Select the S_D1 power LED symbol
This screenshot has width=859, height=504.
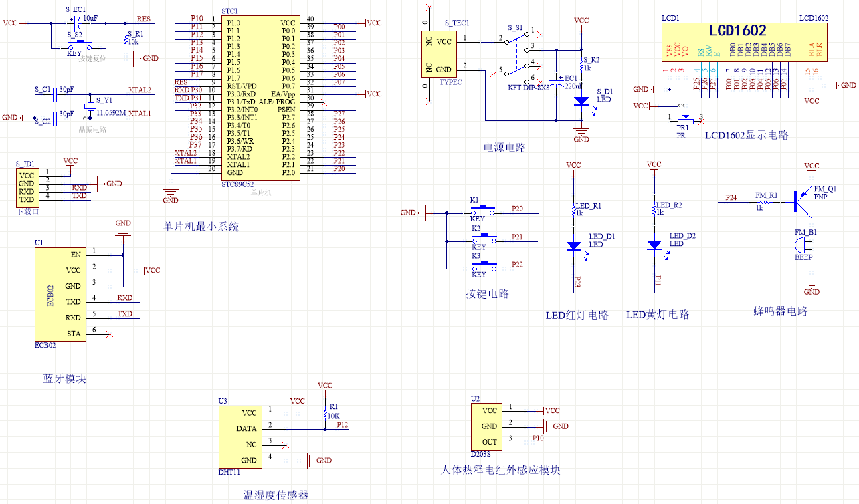582,102
